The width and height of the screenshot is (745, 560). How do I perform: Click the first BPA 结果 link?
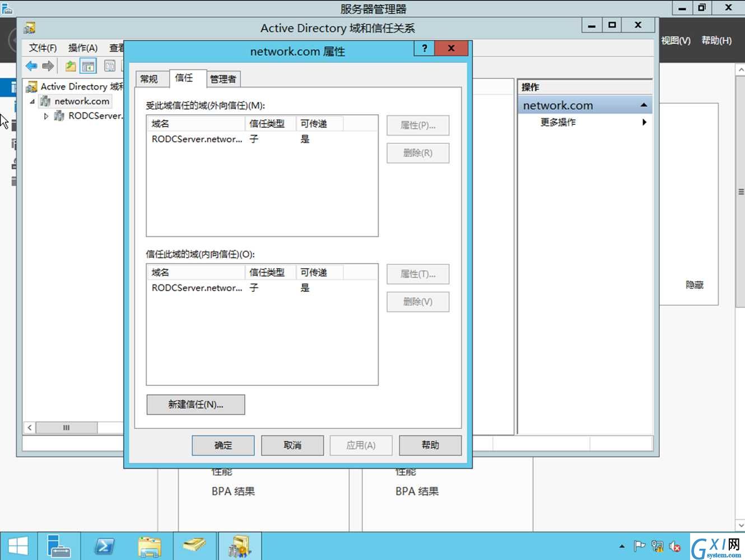pos(233,491)
